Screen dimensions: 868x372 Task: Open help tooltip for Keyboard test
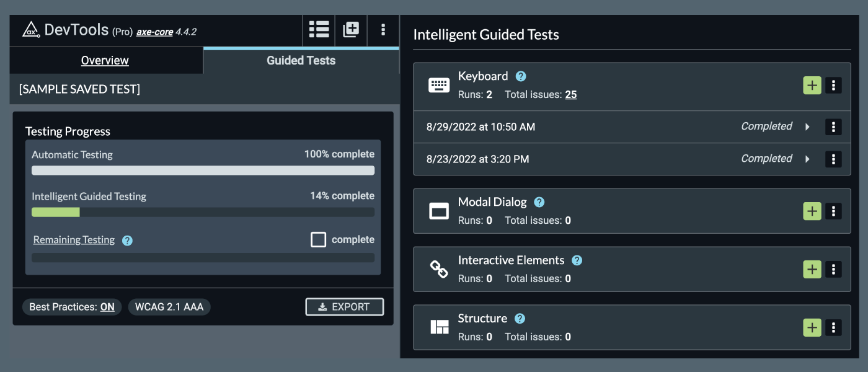pos(520,76)
